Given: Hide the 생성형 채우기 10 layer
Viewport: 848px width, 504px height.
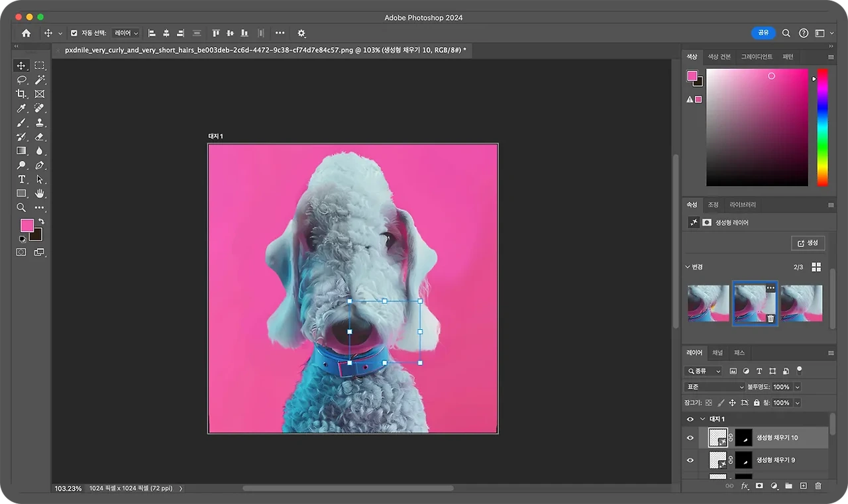Looking at the screenshot, I should 690,438.
